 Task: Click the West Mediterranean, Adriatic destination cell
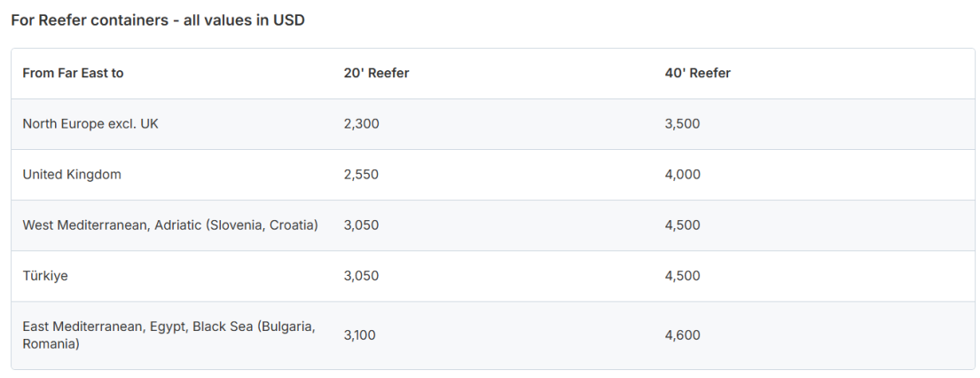click(170, 225)
